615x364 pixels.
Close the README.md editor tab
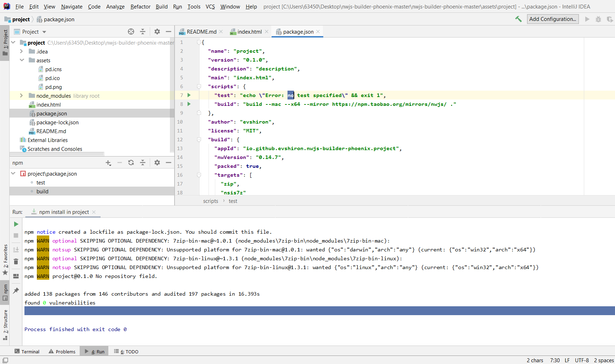point(221,32)
